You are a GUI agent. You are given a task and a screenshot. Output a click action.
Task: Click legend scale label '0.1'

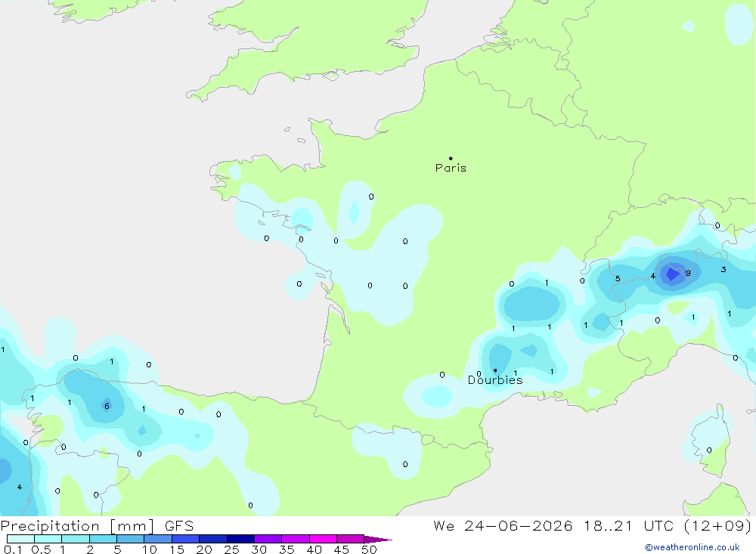point(13,549)
